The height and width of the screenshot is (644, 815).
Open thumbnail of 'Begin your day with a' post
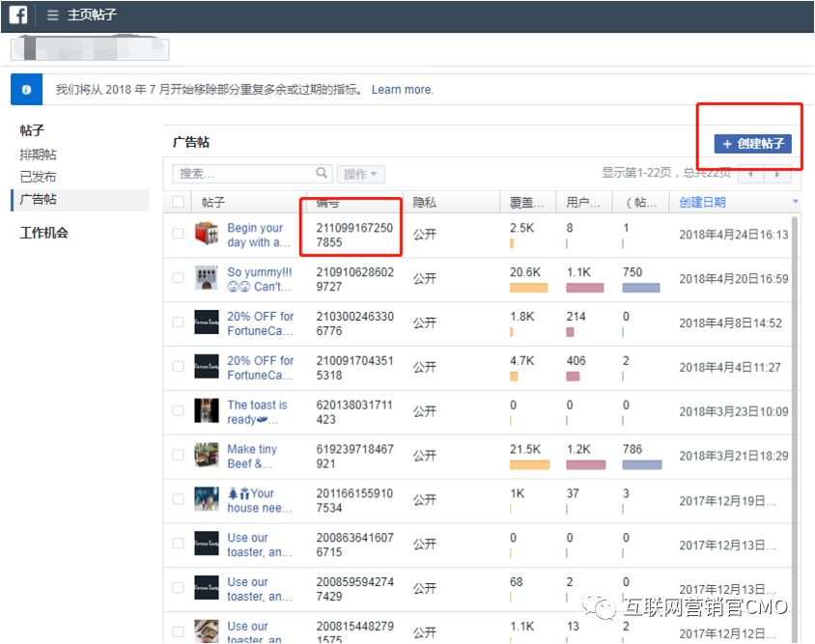(x=207, y=234)
